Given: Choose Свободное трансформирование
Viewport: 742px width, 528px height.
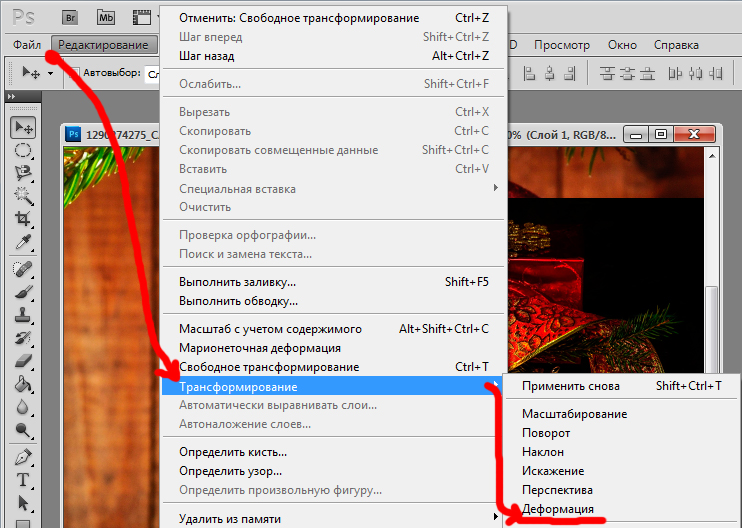Looking at the screenshot, I should tap(334, 367).
